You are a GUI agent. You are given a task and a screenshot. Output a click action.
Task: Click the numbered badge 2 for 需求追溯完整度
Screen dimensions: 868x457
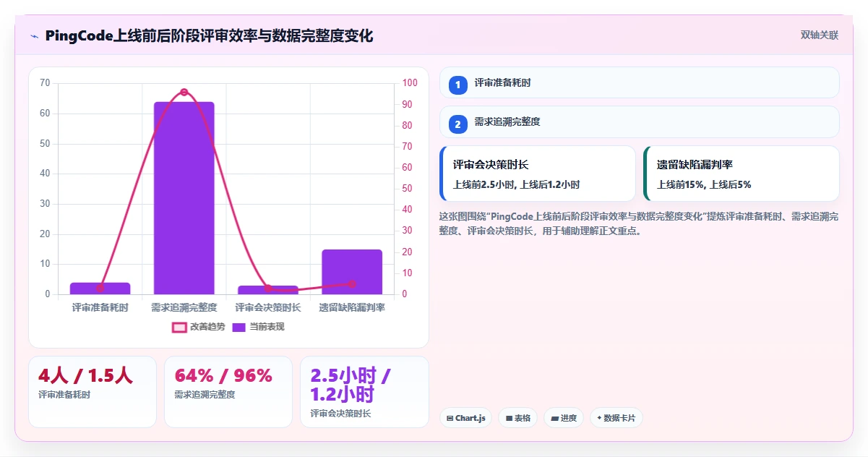click(457, 124)
